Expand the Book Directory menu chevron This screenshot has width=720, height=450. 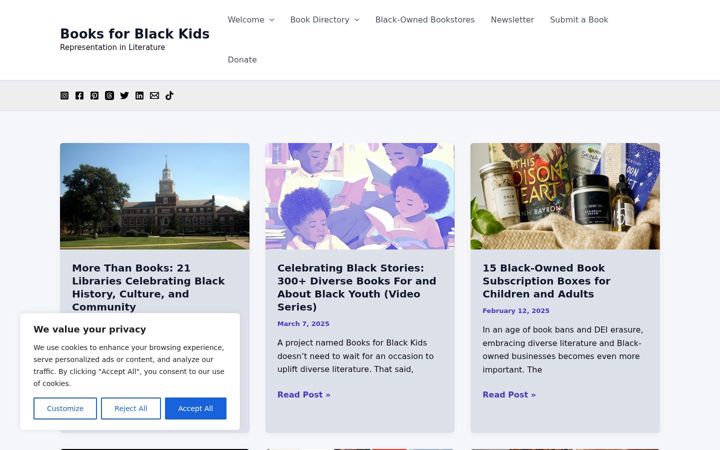tap(357, 20)
